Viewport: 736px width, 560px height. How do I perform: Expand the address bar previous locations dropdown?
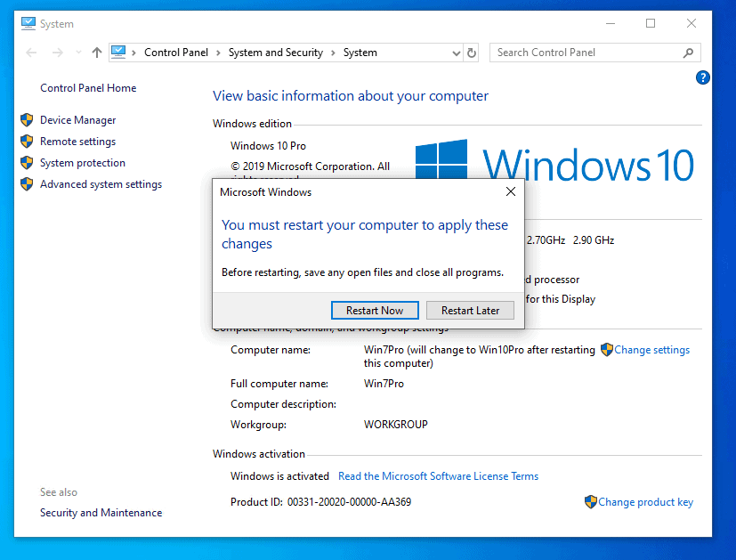pos(456,53)
